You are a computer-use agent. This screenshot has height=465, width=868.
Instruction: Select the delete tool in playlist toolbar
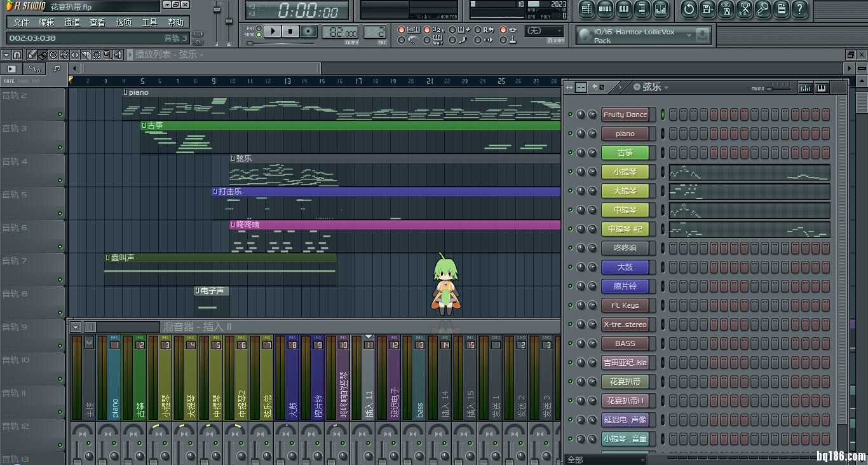pos(53,55)
